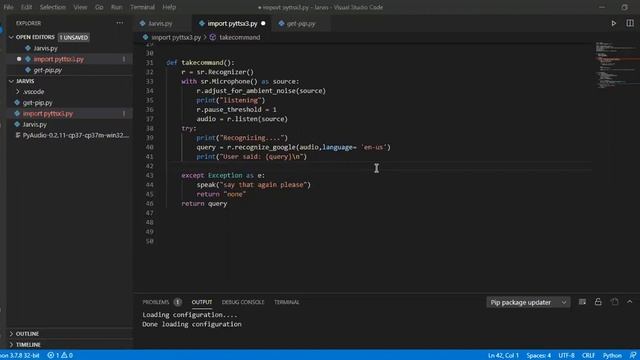
Task: Restore down the VS Code window
Action: tap(624, 7)
